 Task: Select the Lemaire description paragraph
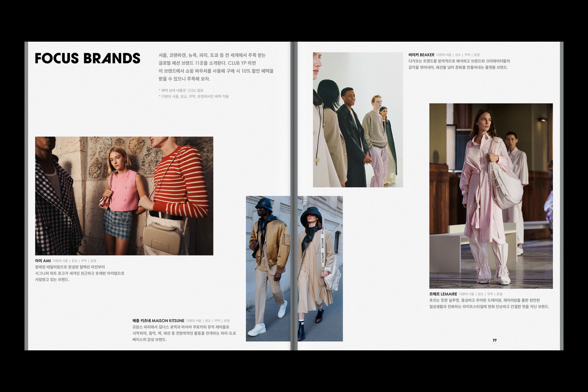(489, 304)
